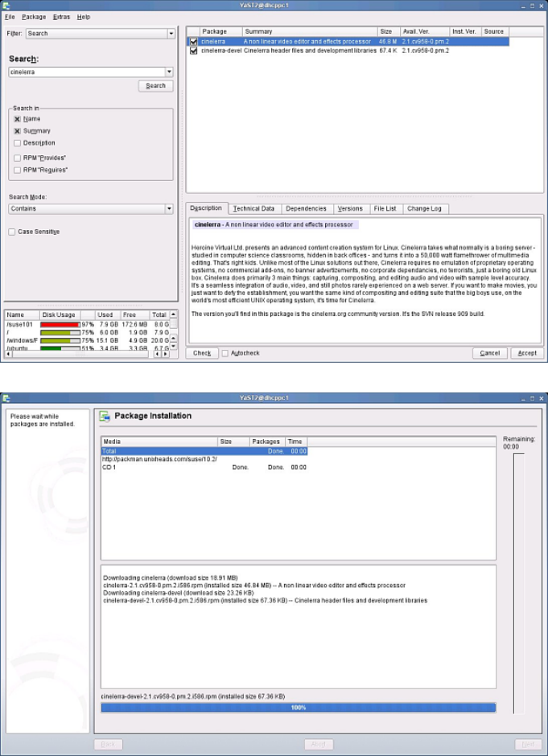Image resolution: width=548 pixels, height=756 pixels.
Task: Click the vertical Remaining time bar
Action: (x=518, y=583)
